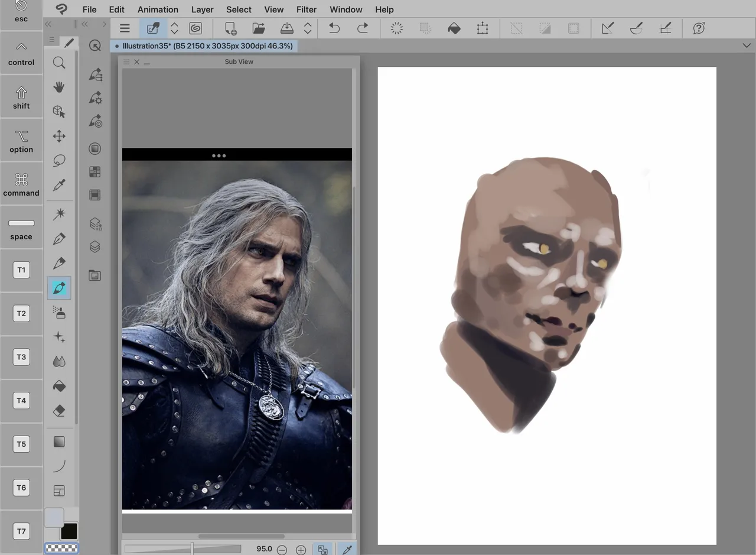The image size is (756, 555).
Task: Click the Scale/Rotate transform icon
Action: [483, 28]
